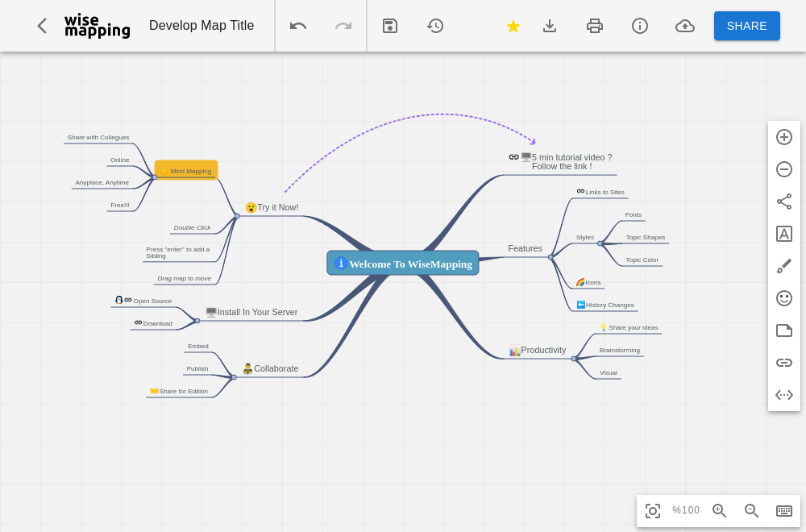Select the Anyplace, Anytime node
This screenshot has height=532, width=806.
(102, 183)
